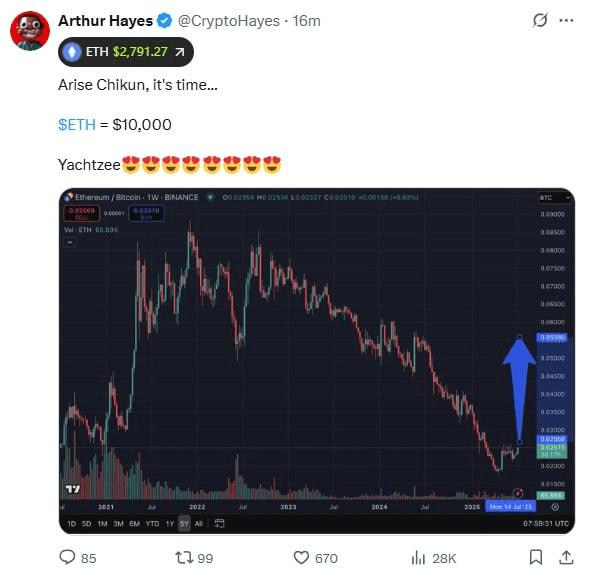592x574 pixels.
Task: Open the @CryptoHayes handle link
Action: click(x=229, y=21)
